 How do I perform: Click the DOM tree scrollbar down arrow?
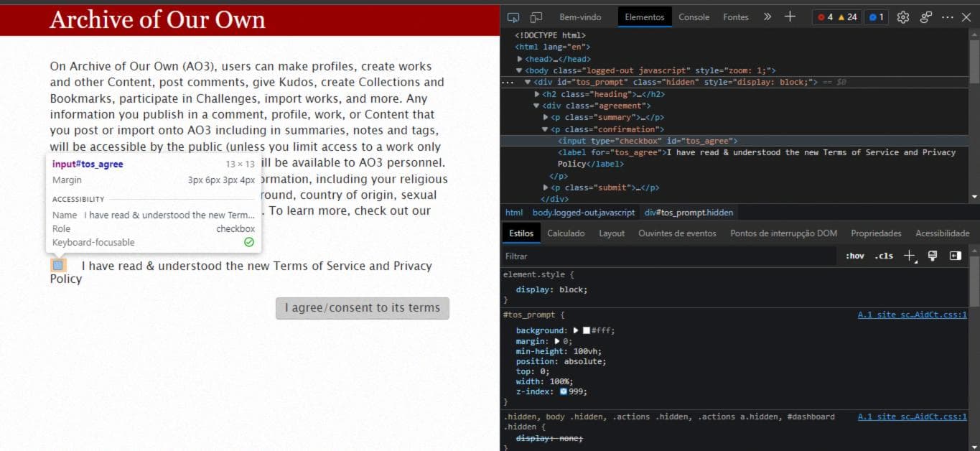974,196
